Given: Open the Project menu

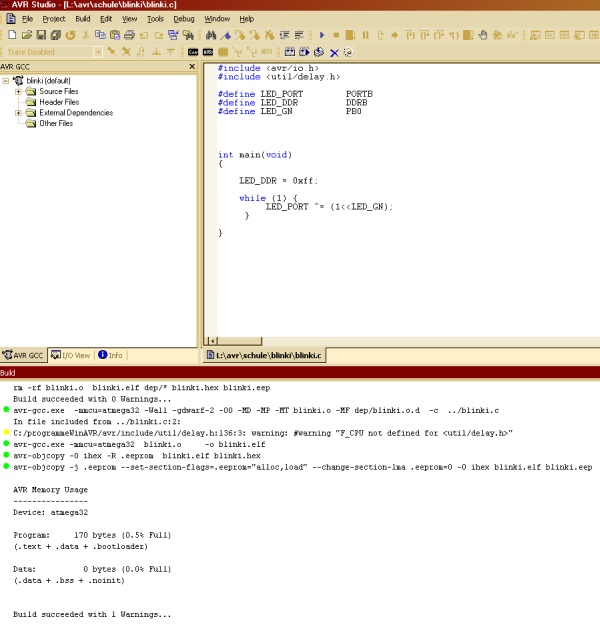Looking at the screenshot, I should [x=54, y=19].
